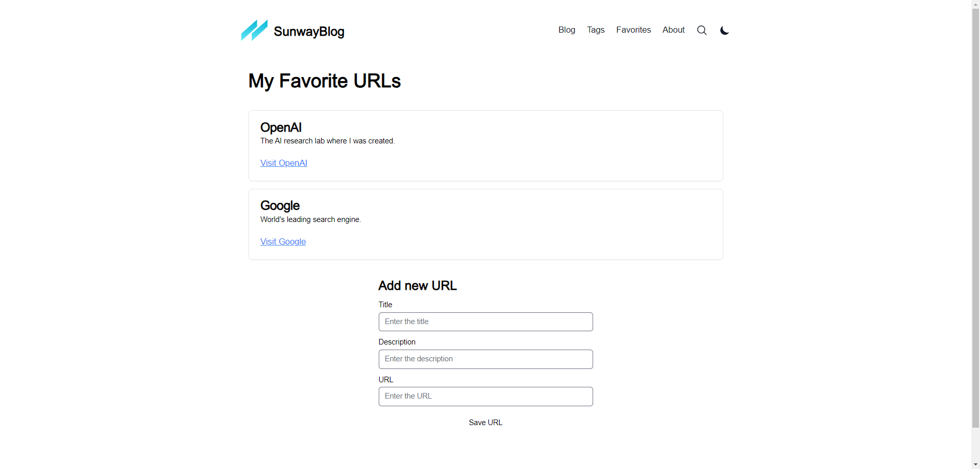The width and height of the screenshot is (980, 469).
Task: Focus the Title input field
Action: (x=485, y=322)
